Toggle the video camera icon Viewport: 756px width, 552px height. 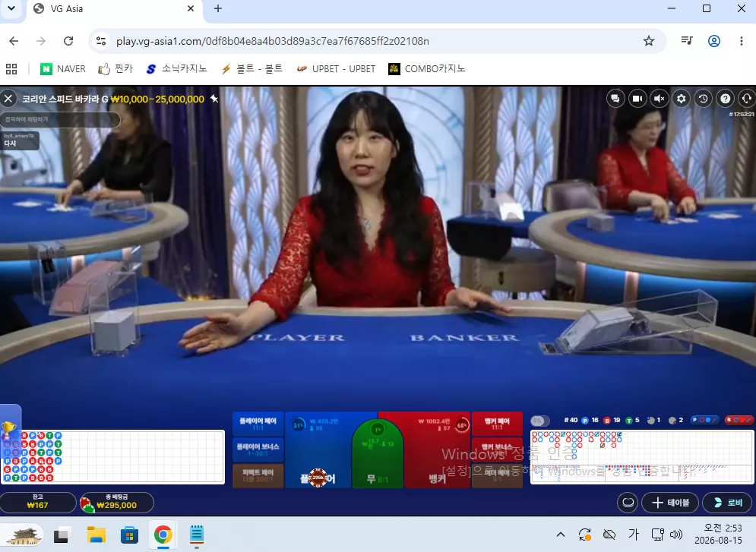(x=637, y=99)
